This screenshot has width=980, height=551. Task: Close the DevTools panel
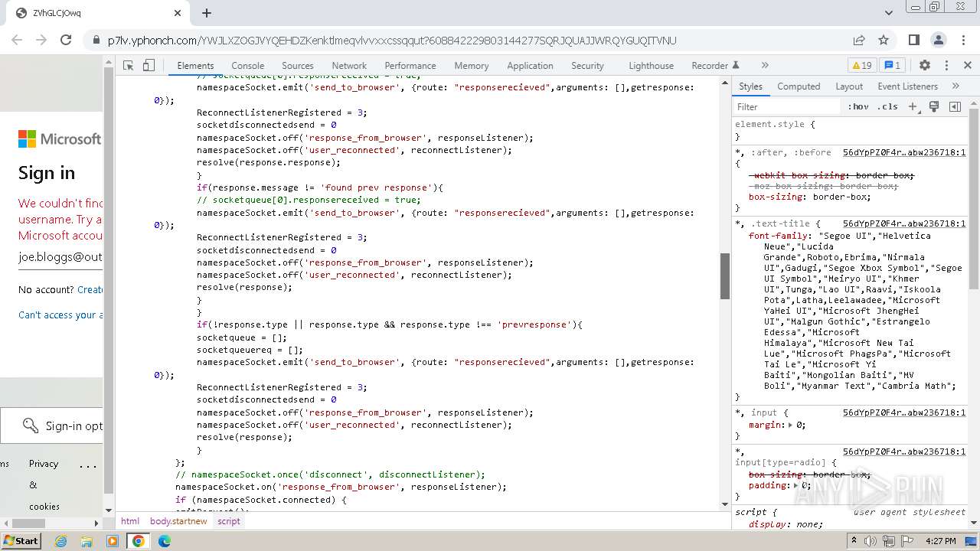coord(967,66)
